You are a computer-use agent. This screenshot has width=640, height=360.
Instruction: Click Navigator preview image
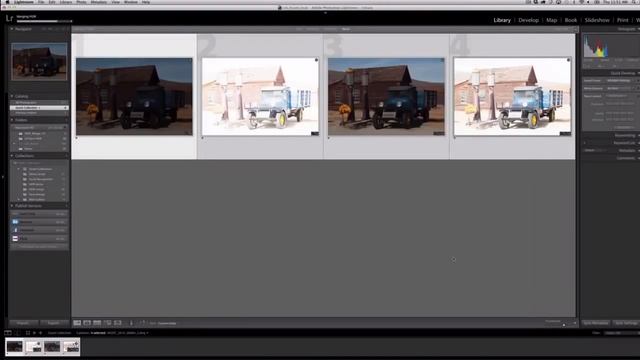[39, 61]
